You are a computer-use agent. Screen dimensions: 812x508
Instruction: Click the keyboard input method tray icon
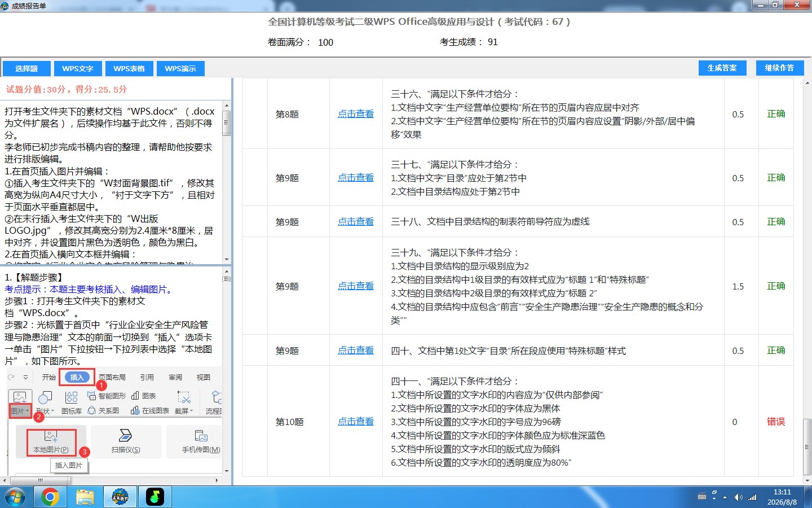point(702,497)
